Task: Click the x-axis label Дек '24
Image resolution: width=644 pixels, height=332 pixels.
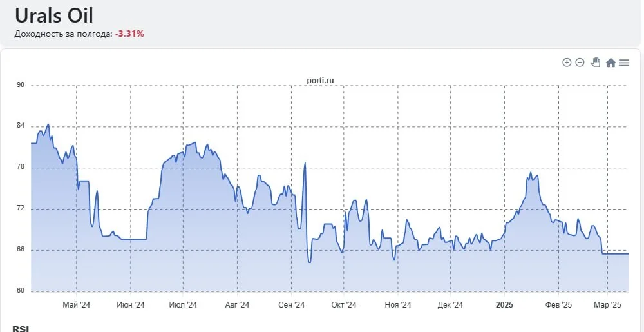Action: (450, 306)
